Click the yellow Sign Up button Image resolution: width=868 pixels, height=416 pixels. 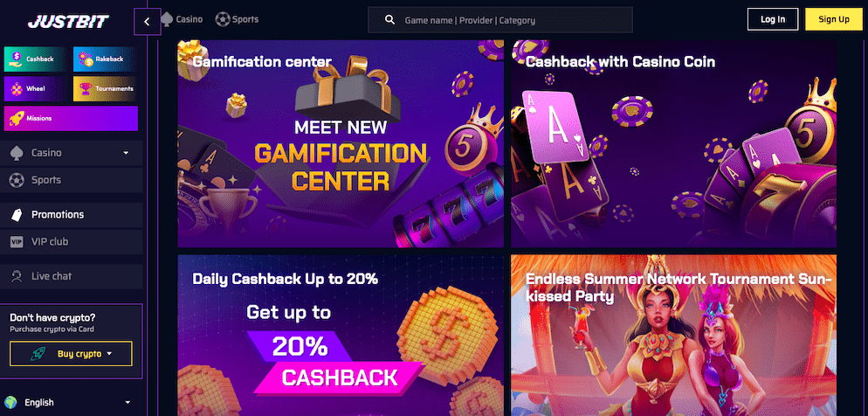point(834,19)
